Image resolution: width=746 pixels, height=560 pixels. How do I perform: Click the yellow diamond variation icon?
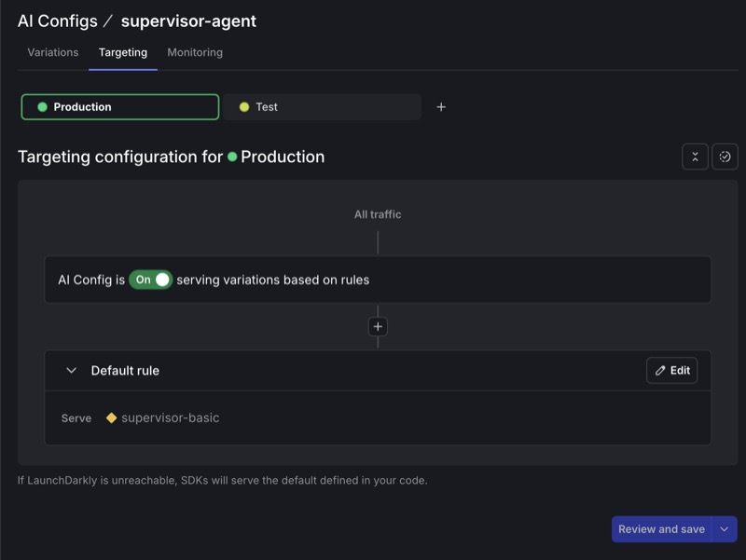coord(111,417)
